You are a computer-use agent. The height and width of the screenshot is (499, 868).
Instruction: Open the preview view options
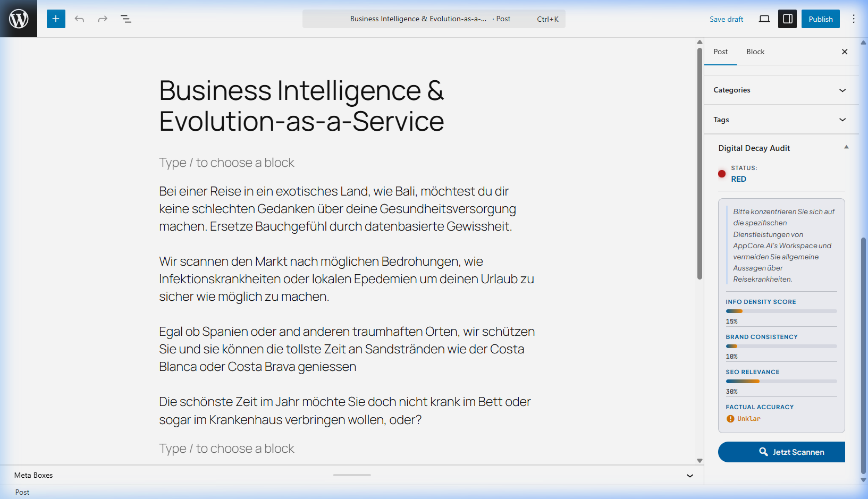(764, 19)
